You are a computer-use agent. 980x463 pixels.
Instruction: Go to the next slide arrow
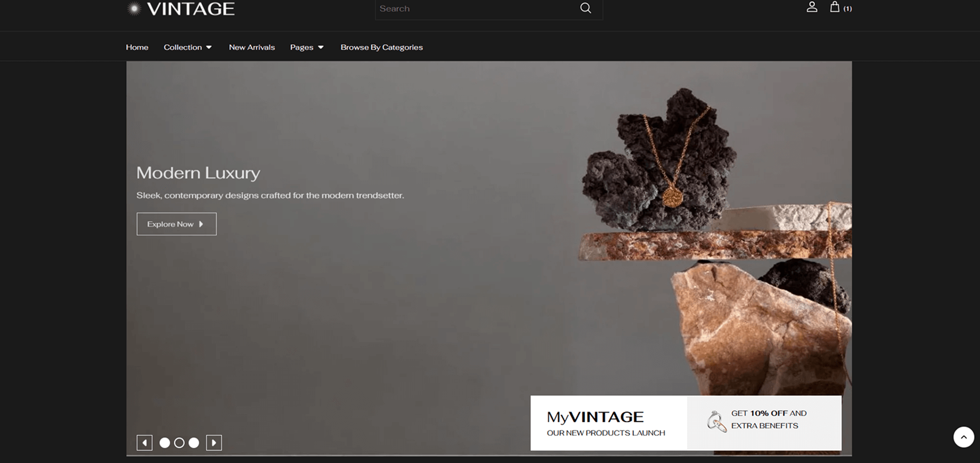214,443
